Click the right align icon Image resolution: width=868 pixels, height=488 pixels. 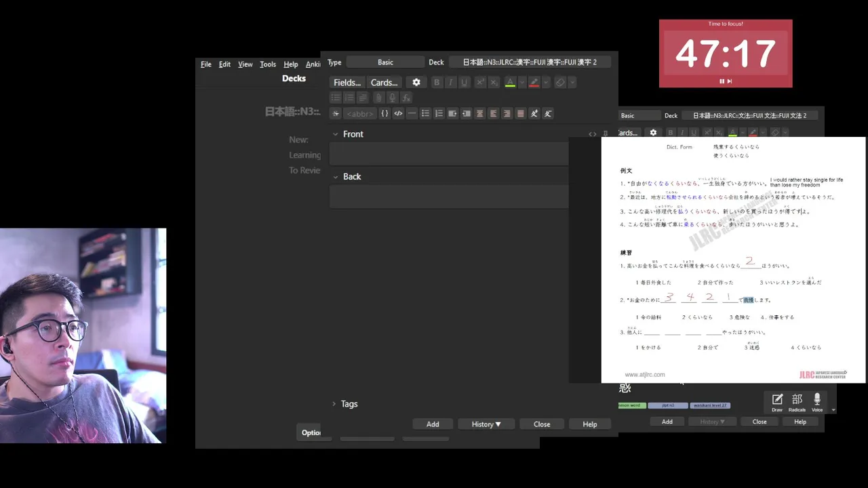coord(507,113)
